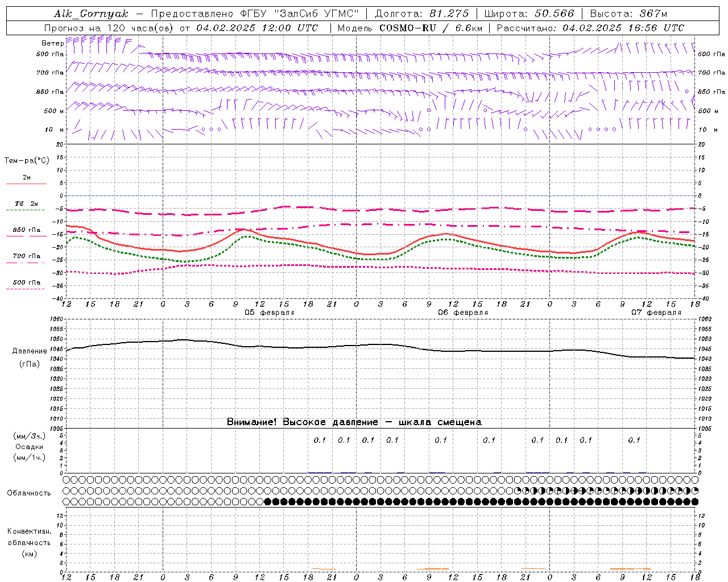Click the 'Высота: 367м' elevation text
The image size is (728, 582).
(628, 14)
